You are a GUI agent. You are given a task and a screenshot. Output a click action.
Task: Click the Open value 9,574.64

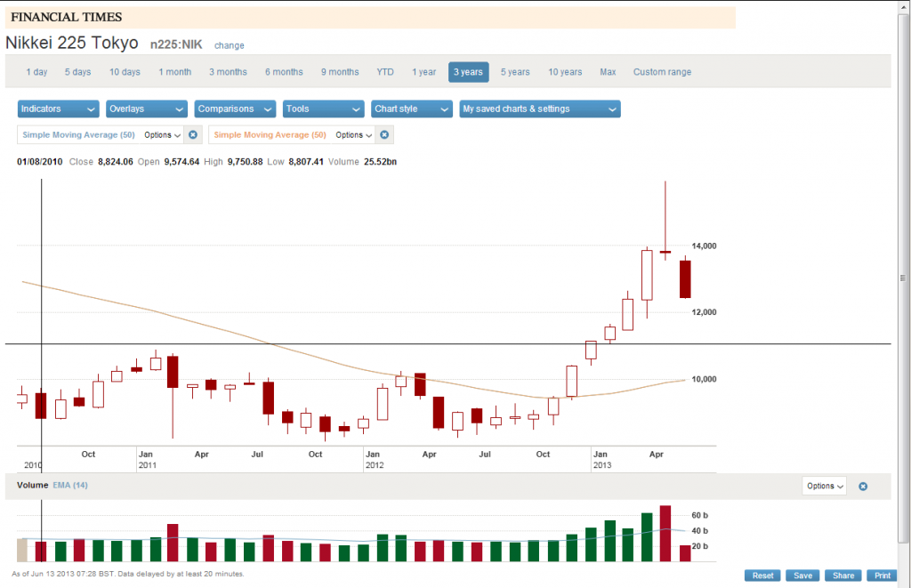181,162
